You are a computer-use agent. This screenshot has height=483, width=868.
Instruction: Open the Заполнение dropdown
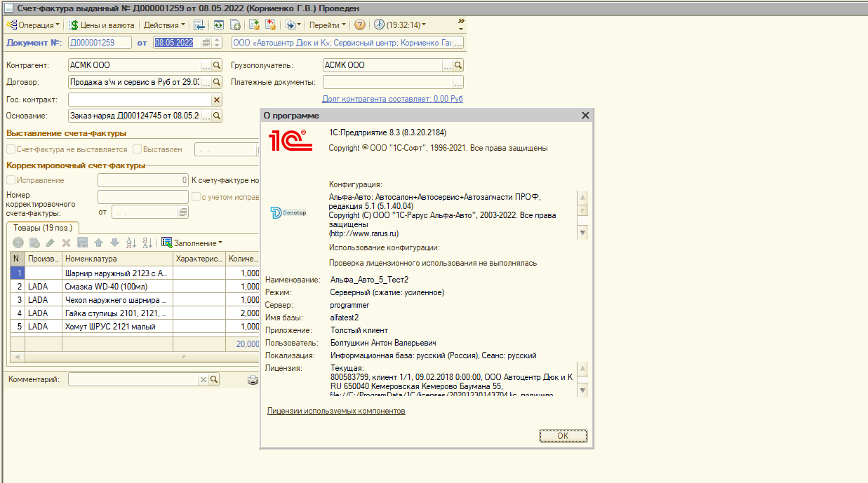192,243
